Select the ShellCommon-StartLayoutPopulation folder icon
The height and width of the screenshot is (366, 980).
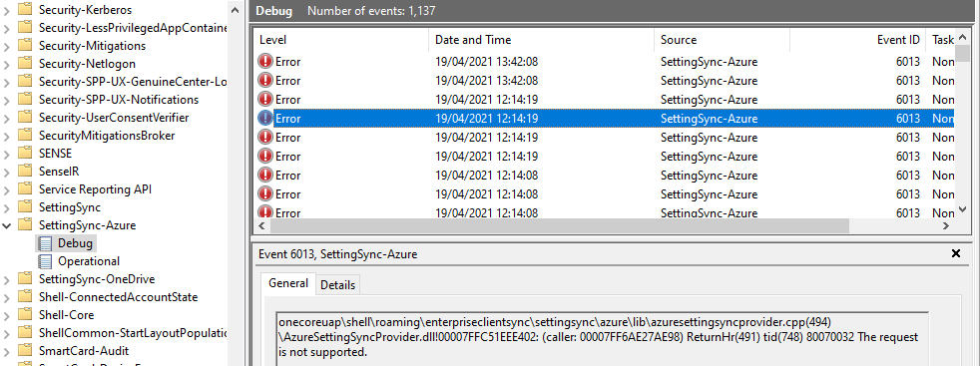(25, 333)
